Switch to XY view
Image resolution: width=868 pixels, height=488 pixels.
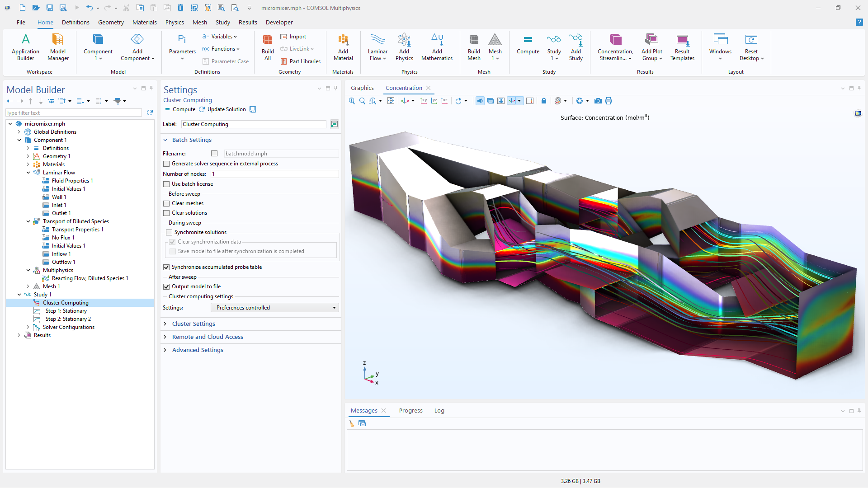[x=424, y=101]
